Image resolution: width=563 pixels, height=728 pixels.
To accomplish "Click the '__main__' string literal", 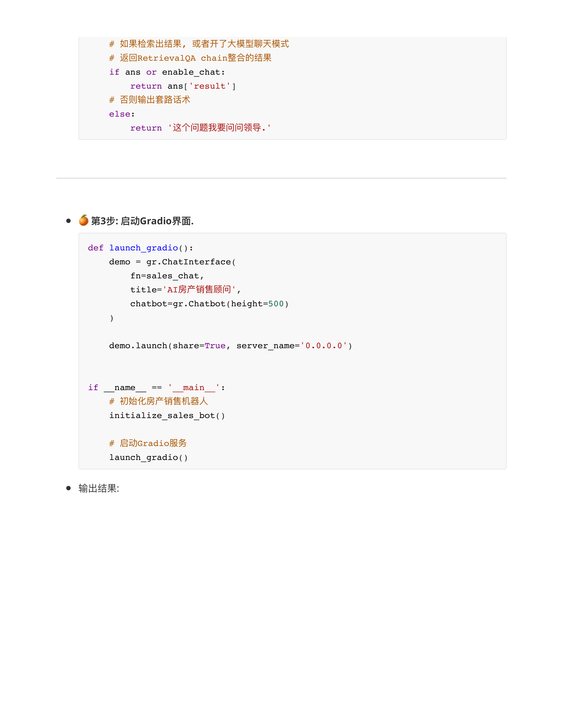I will 193,387.
